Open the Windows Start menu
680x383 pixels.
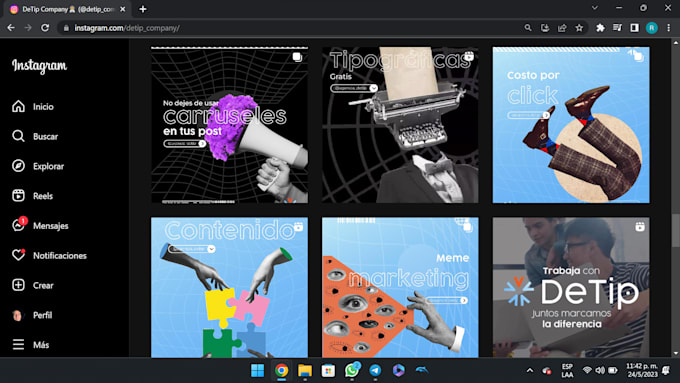click(258, 370)
